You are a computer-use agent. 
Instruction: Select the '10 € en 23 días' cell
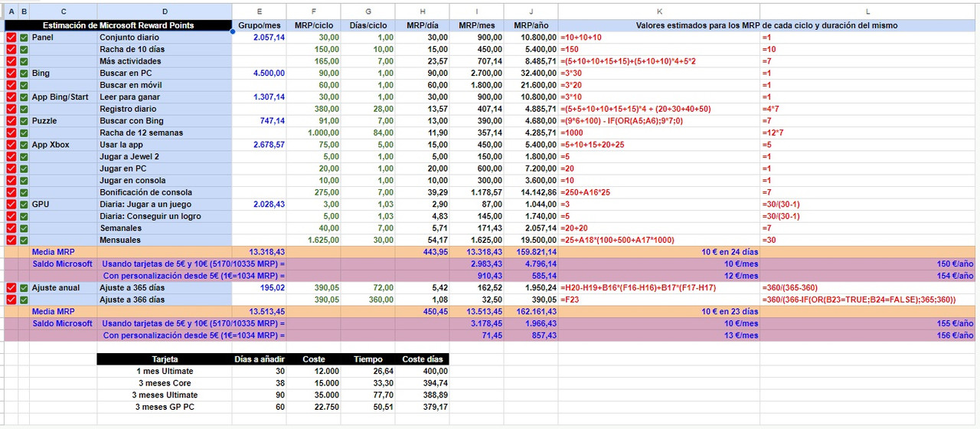659,312
